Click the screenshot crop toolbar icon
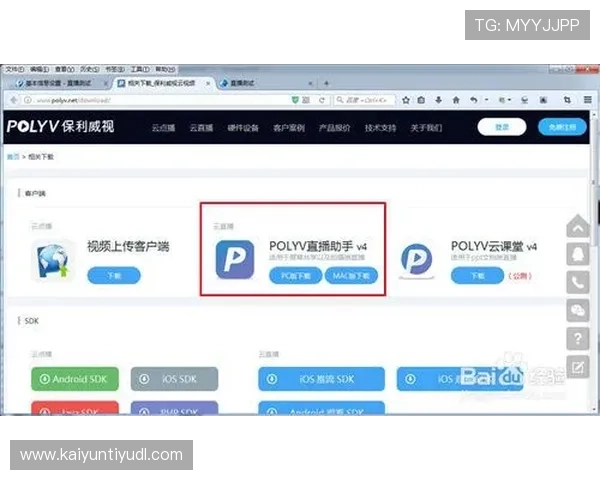 point(567,100)
